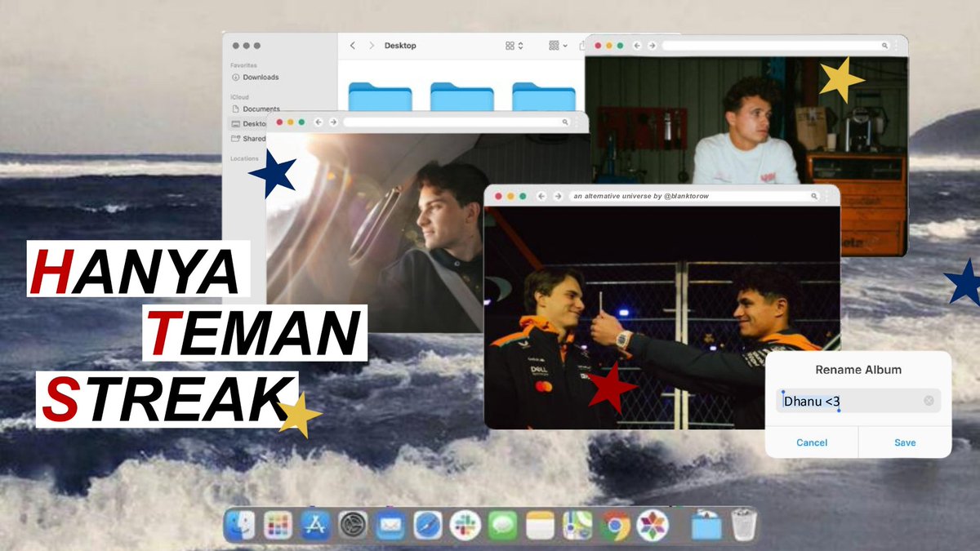Select Documents in Finder sidebar
The image size is (980, 551).
[x=256, y=109]
